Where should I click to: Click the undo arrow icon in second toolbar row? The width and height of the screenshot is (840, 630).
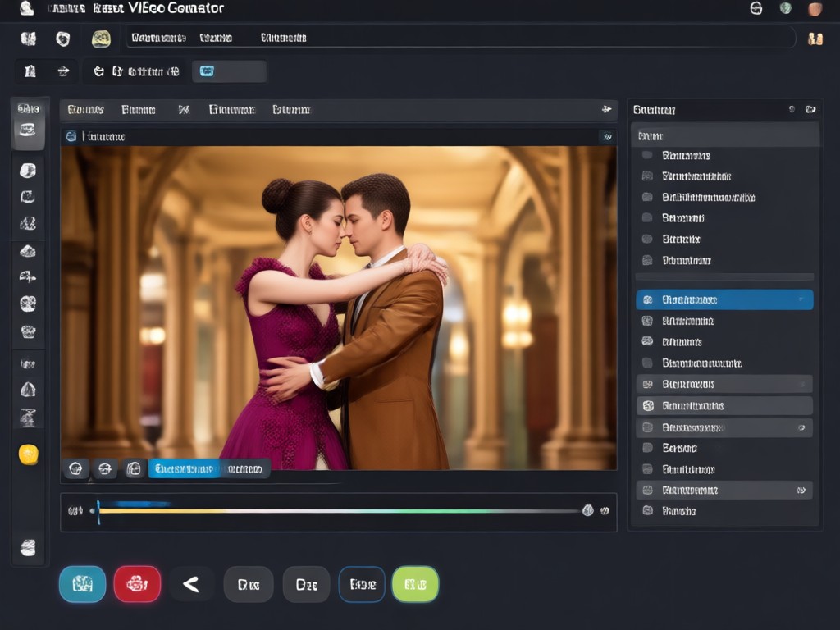point(98,71)
